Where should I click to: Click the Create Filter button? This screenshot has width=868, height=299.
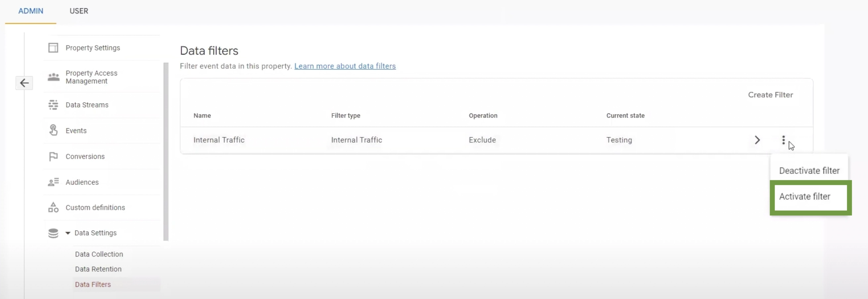(x=770, y=95)
